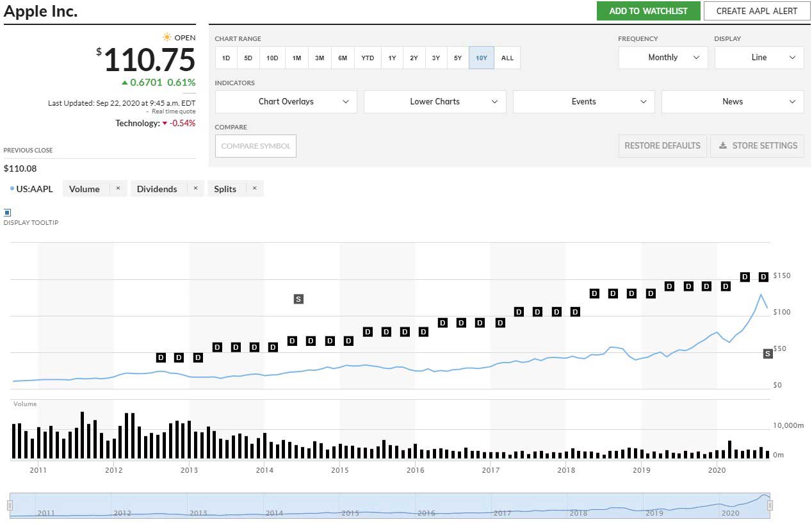812x524 pixels.
Task: Click Restore Defaults
Action: (662, 145)
